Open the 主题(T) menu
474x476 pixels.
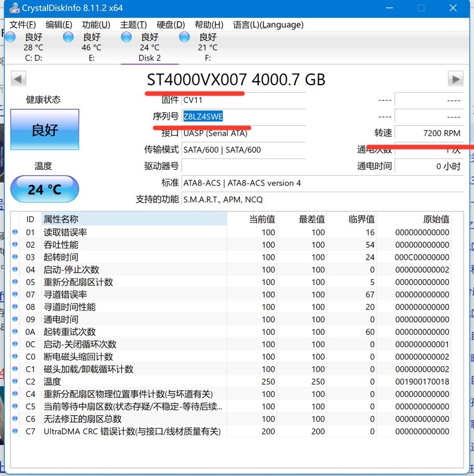coord(133,25)
